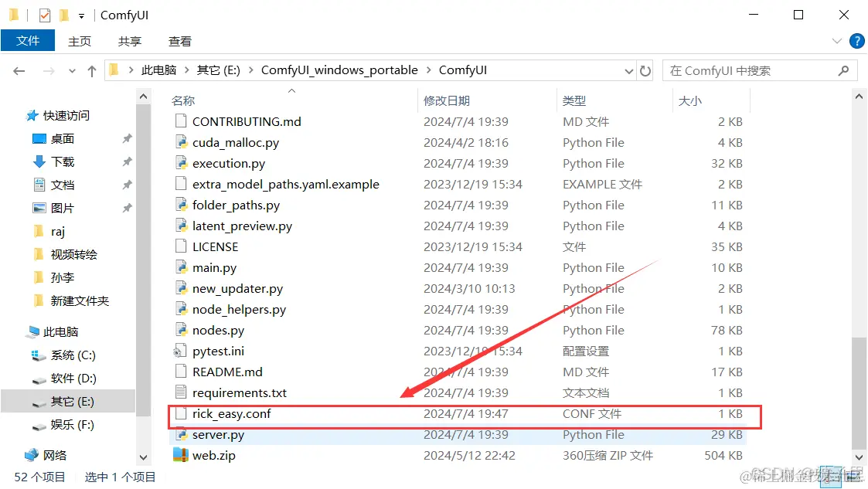
Task: Click the new-folder icon in title bar
Action: (x=63, y=15)
